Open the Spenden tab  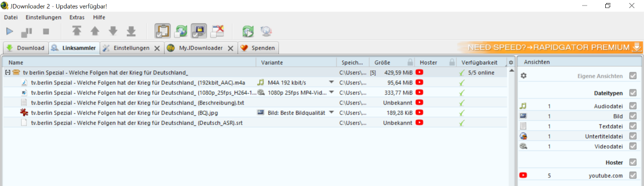point(258,48)
